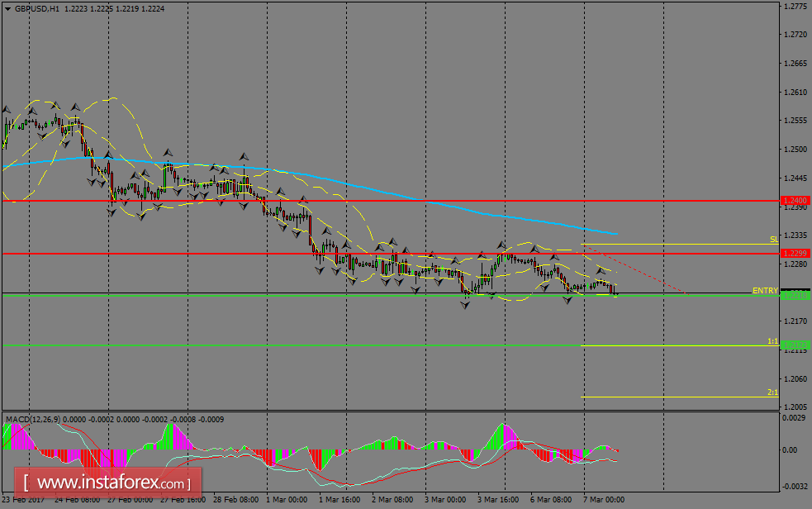Click the green ENTRY price tag 1.2218
Viewport: 812px width, 509px height.
point(795,293)
